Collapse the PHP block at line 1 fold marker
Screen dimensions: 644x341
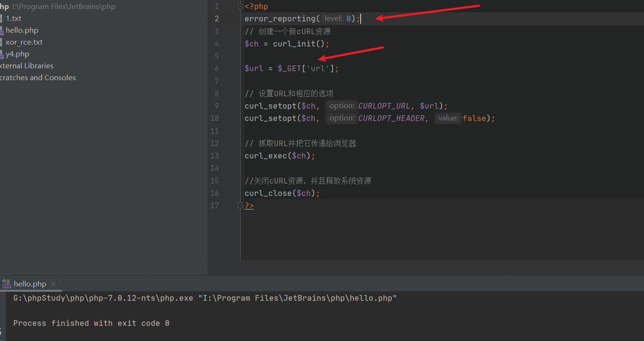pos(240,7)
